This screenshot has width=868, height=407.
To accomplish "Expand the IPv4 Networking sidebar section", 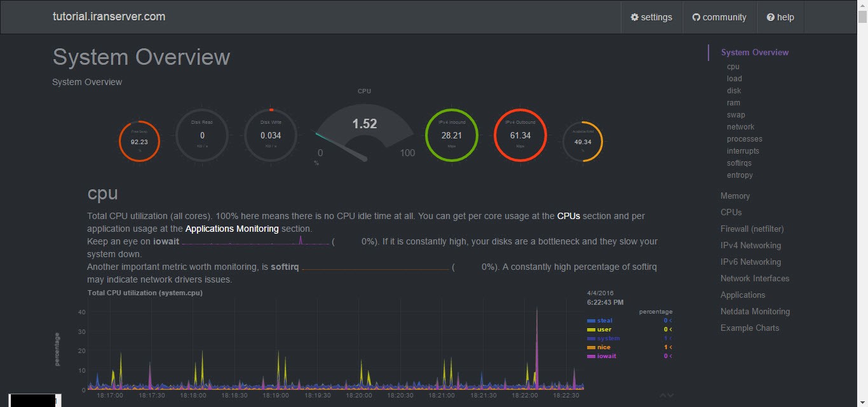I will point(750,246).
